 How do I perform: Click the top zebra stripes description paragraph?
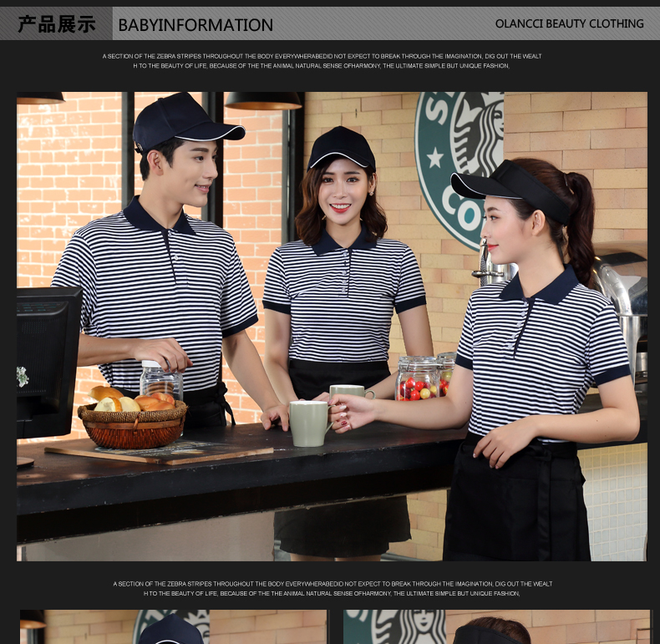(x=322, y=61)
